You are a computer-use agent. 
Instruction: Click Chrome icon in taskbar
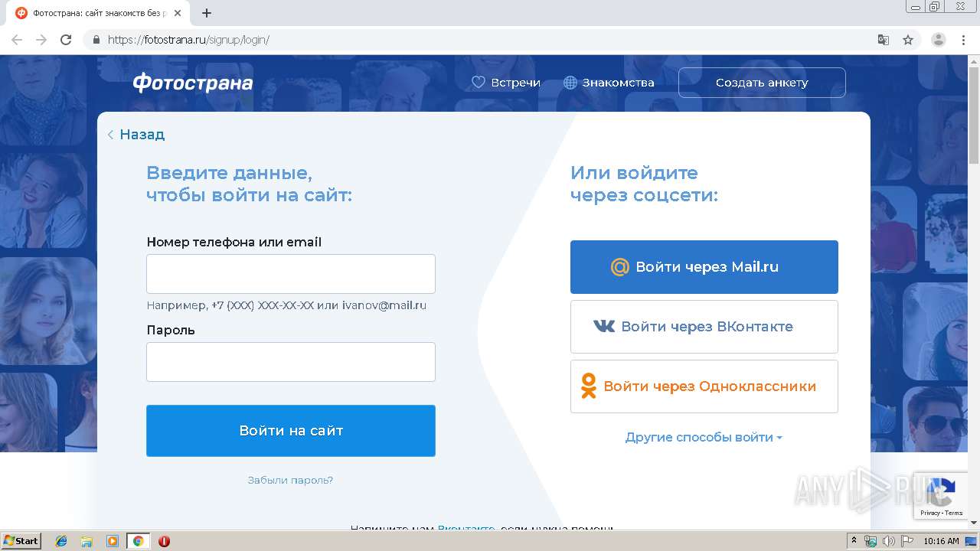coord(138,541)
